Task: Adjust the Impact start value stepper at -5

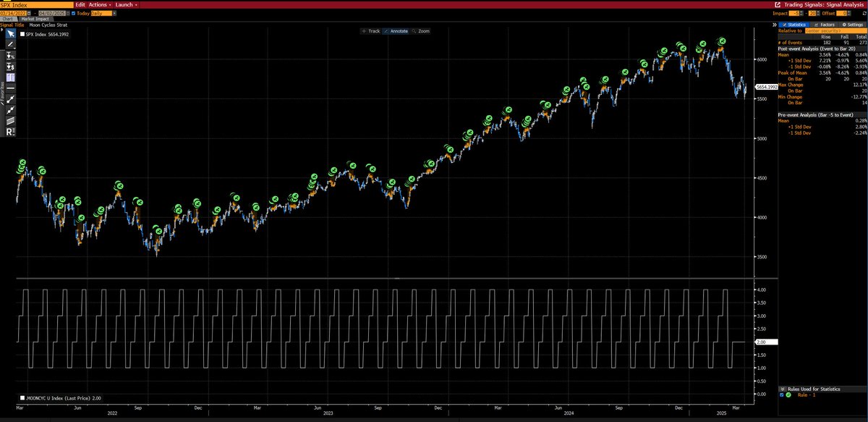Action: (801, 13)
